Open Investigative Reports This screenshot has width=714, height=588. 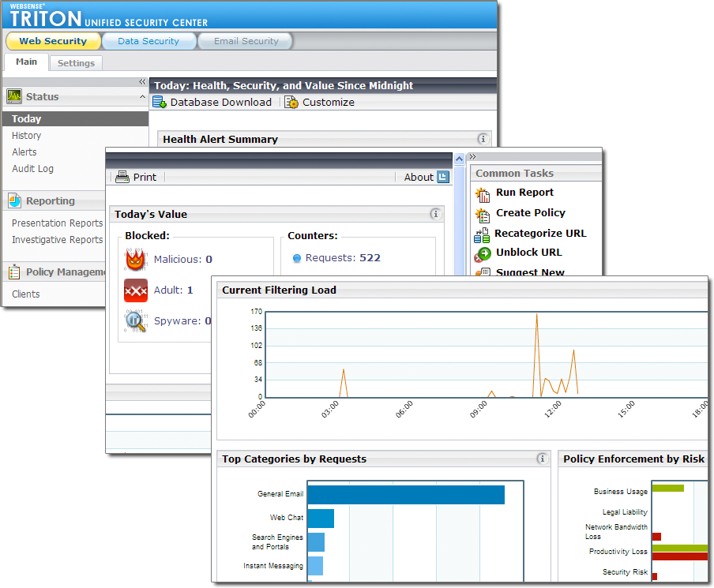pos(58,240)
